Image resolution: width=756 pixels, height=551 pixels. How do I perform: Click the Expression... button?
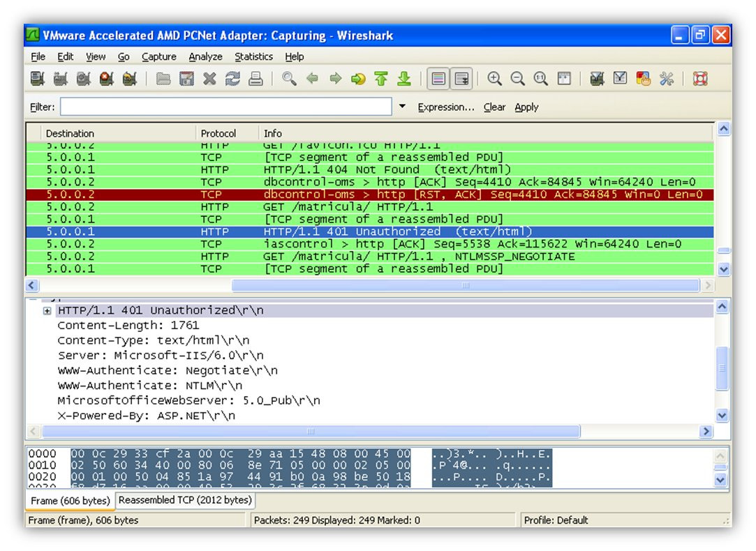446,107
